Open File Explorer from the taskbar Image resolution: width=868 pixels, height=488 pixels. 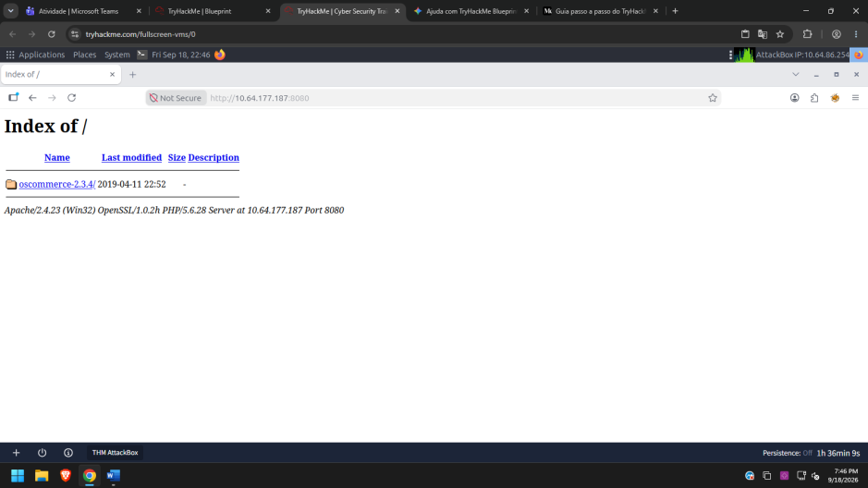42,476
